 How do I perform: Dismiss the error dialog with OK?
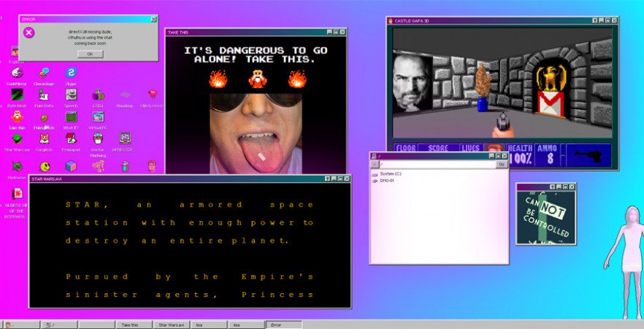tap(90, 54)
